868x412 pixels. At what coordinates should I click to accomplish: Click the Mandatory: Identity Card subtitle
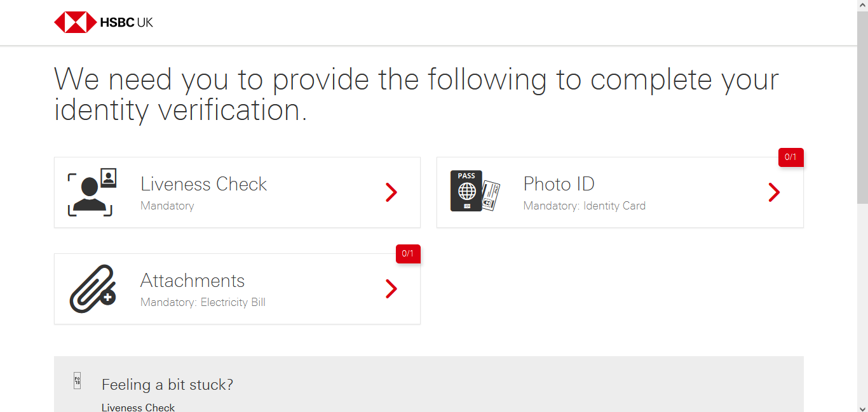[x=584, y=206]
